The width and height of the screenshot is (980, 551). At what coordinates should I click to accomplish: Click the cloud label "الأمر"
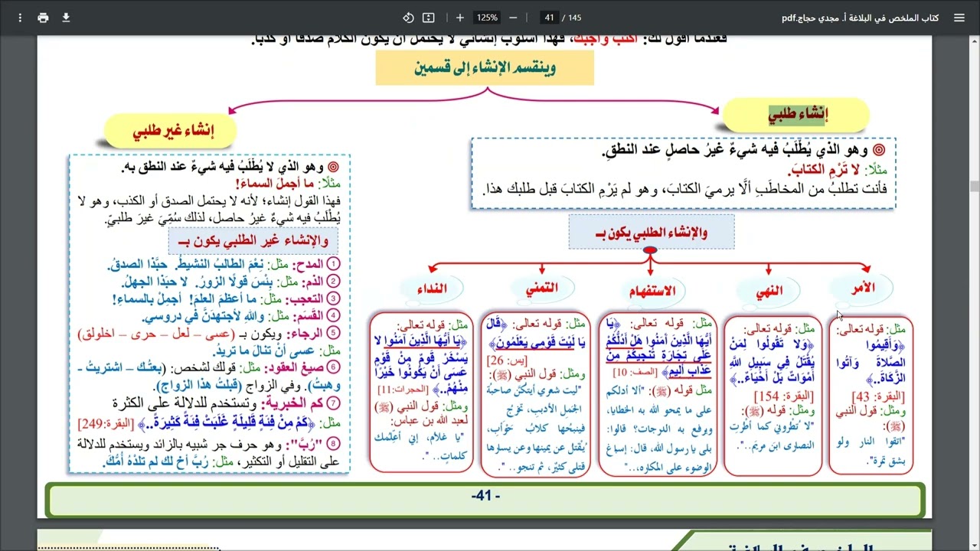(x=863, y=288)
